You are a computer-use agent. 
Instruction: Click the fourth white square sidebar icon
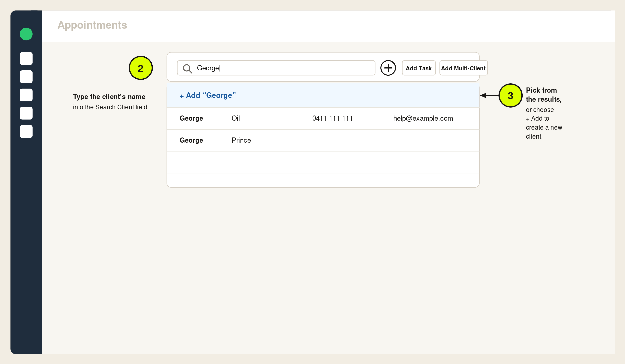click(x=26, y=113)
